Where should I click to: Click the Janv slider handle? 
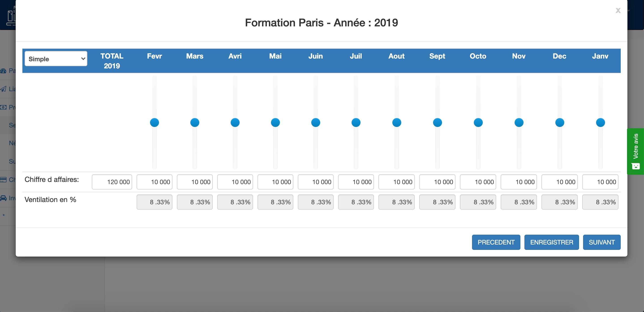(x=600, y=122)
